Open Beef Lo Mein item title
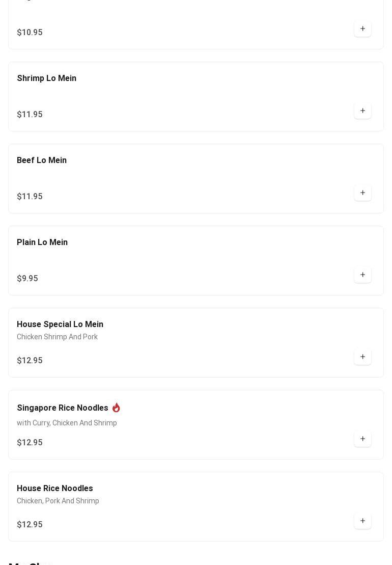The width and height of the screenshot is (392, 565). coord(42,160)
